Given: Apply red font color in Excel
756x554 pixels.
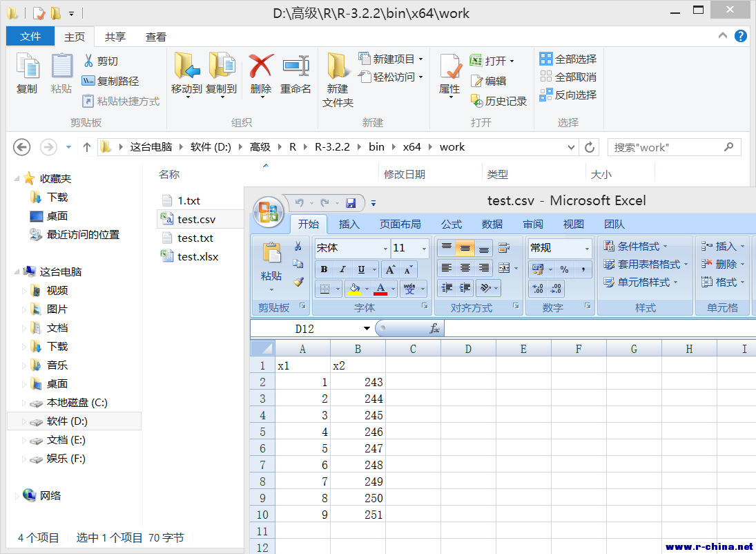Looking at the screenshot, I should [380, 289].
